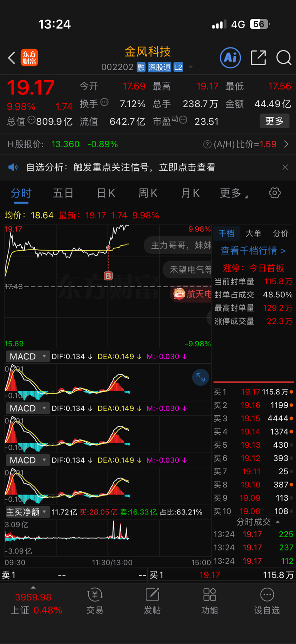Open the search magnifier icon
Image resolution: width=296 pixels, height=644 pixels.
[x=284, y=58]
